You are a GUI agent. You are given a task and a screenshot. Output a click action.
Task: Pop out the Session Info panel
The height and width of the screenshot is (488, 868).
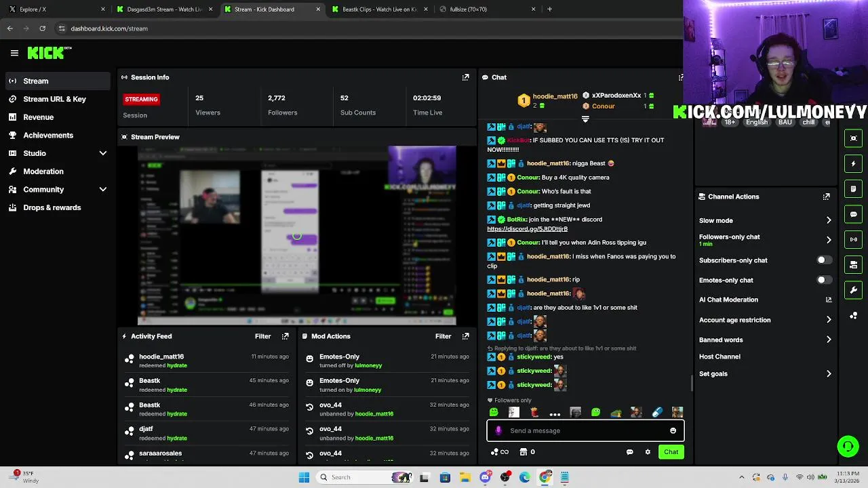click(x=465, y=77)
